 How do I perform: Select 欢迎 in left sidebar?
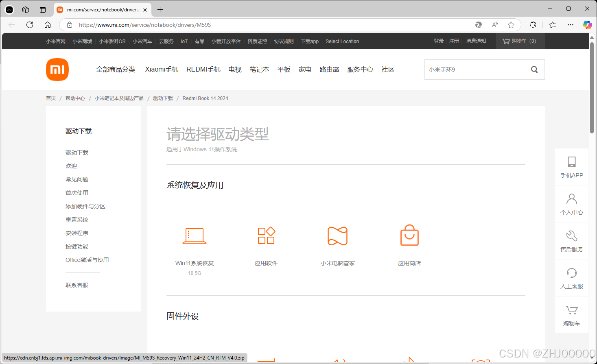(71, 166)
